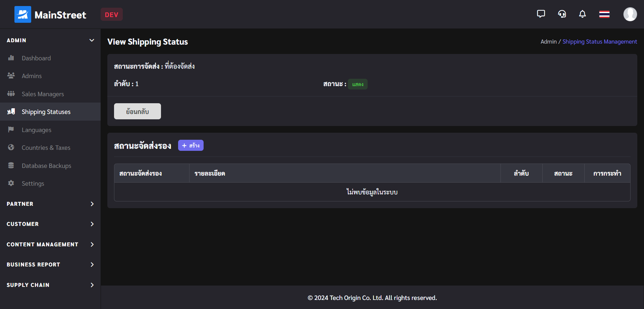644x309 pixels.
Task: Expand the PARTNER section
Action: [50, 204]
